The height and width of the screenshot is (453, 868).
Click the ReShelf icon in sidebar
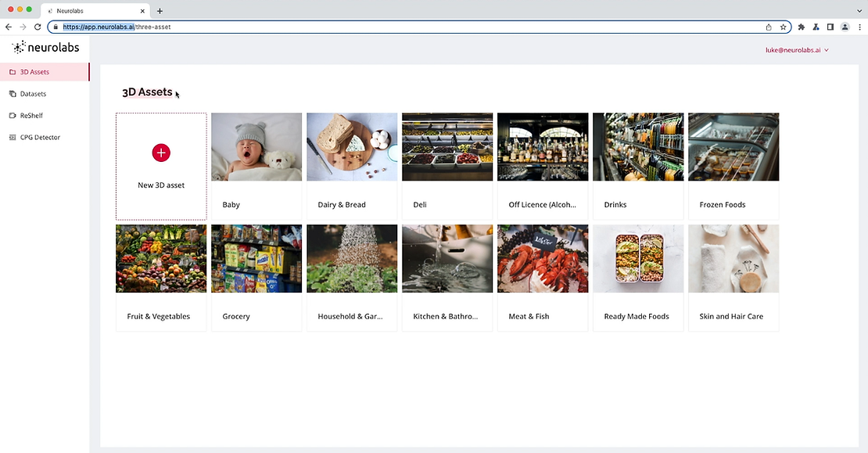click(x=13, y=115)
